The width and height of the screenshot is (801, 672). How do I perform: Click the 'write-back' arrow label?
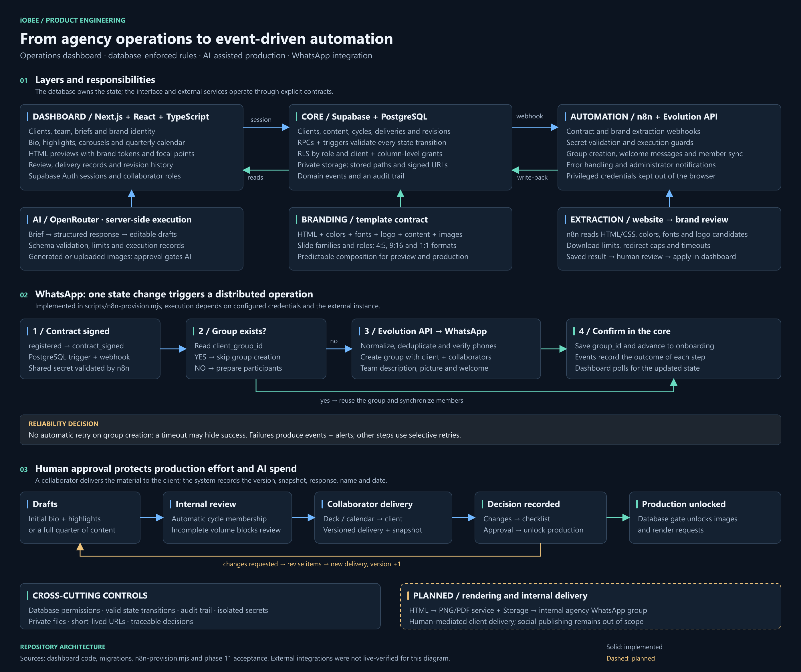click(532, 177)
